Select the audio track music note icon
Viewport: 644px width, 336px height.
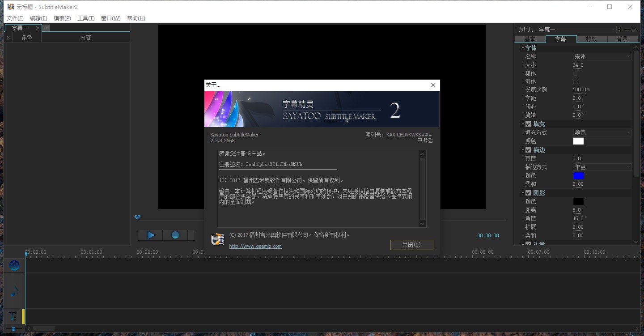pos(14,291)
